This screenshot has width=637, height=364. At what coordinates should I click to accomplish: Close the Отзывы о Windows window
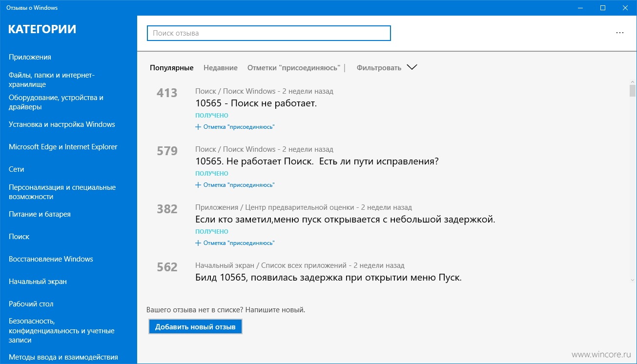[x=625, y=8]
